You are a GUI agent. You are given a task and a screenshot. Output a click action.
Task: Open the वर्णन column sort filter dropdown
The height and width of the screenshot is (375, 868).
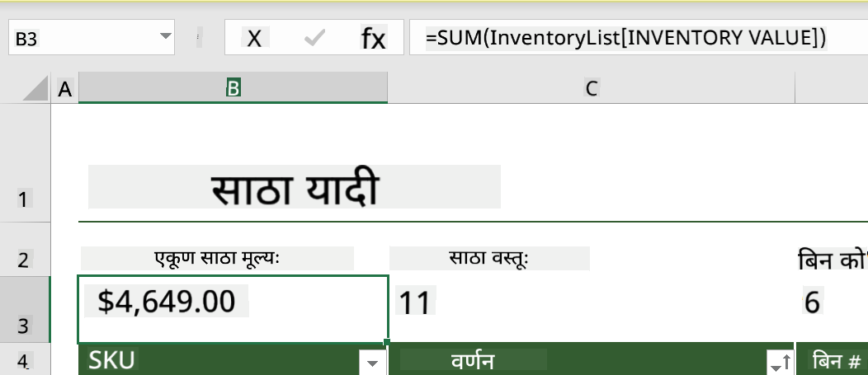[781, 363]
